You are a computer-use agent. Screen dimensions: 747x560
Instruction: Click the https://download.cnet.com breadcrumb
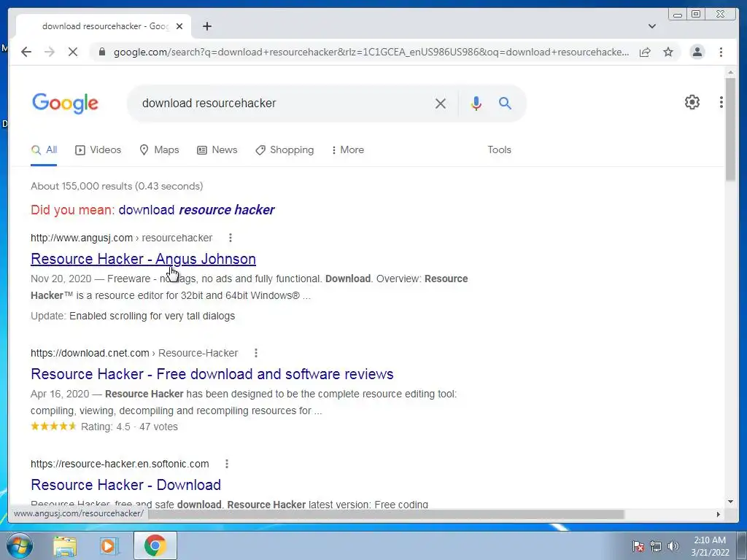pos(90,353)
